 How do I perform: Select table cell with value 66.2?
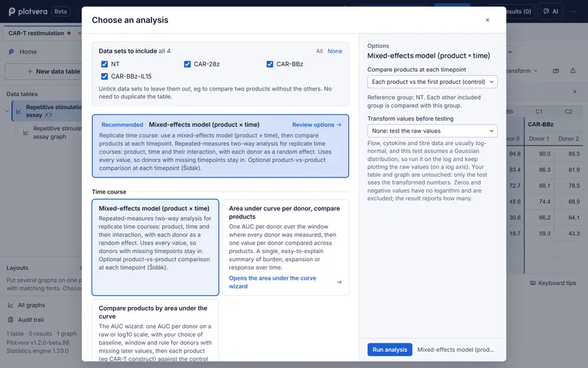click(539, 217)
